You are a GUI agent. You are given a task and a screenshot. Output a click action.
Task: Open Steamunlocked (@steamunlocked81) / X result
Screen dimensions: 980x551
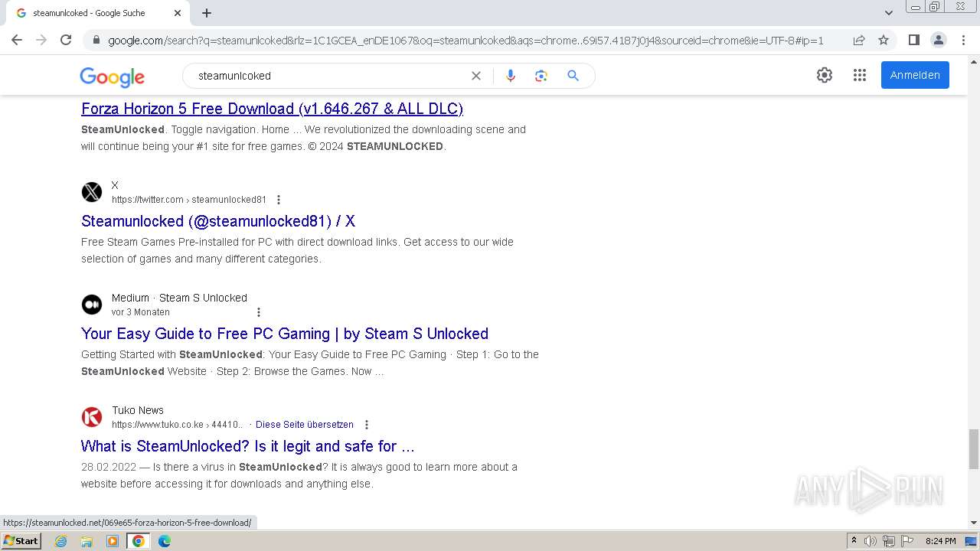pyautogui.click(x=218, y=221)
